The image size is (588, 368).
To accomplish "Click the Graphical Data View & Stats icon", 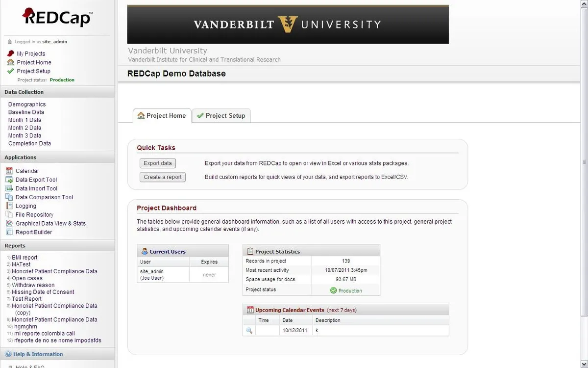I will click(x=9, y=224).
